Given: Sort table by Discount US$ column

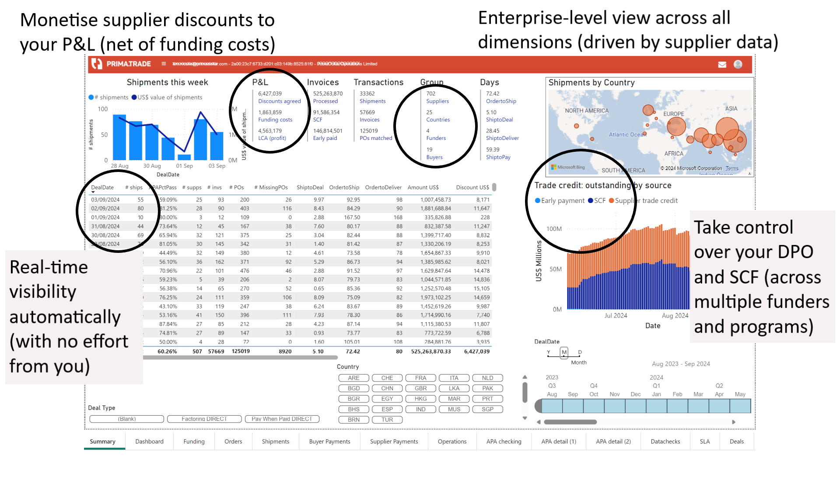Looking at the screenshot, I should [x=472, y=187].
